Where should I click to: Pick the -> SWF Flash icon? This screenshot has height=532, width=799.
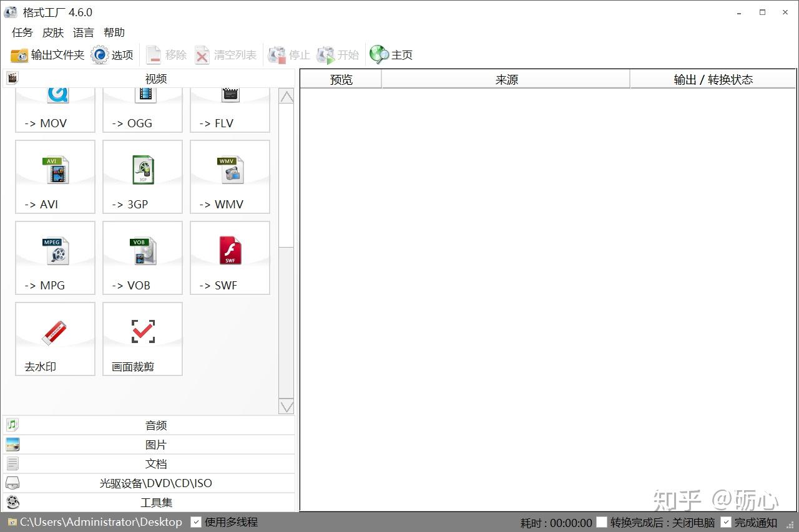[x=230, y=258]
